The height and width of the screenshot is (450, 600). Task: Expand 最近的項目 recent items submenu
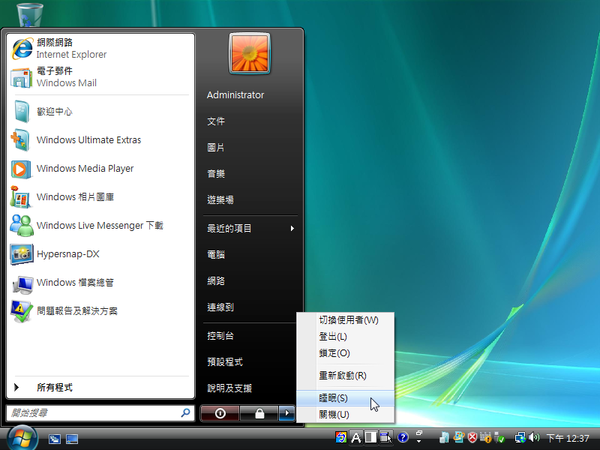[250, 228]
